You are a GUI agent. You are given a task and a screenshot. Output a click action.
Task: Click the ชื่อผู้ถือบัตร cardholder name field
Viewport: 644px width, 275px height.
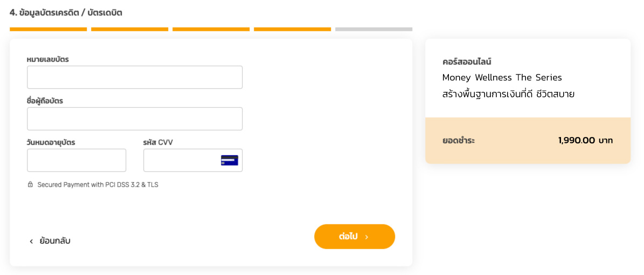point(135,119)
